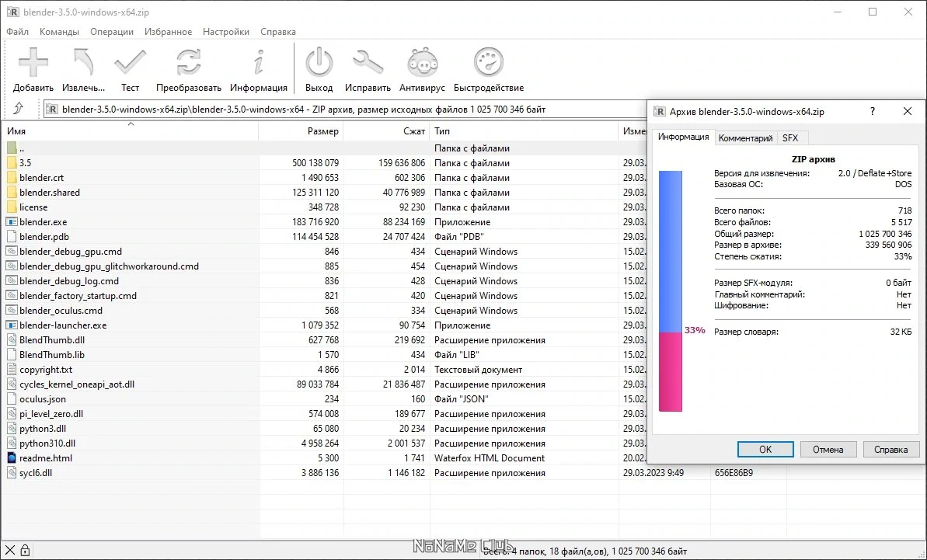Select file blender_factory_startup.cmd
The image size is (927, 560).
coord(78,296)
